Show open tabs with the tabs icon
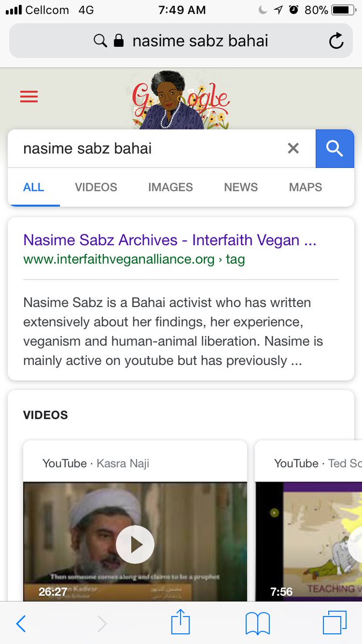362x644 pixels. (335, 624)
